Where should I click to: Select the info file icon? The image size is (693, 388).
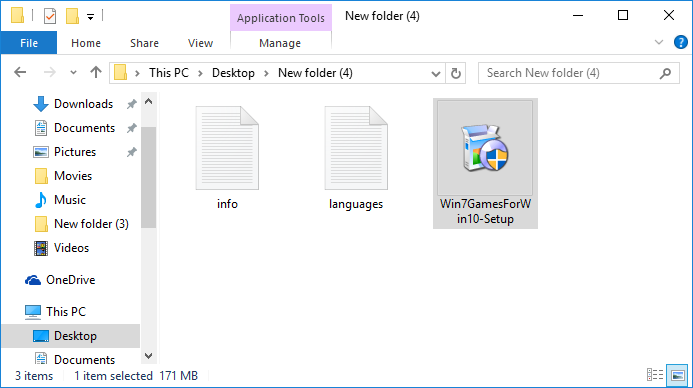click(x=227, y=148)
